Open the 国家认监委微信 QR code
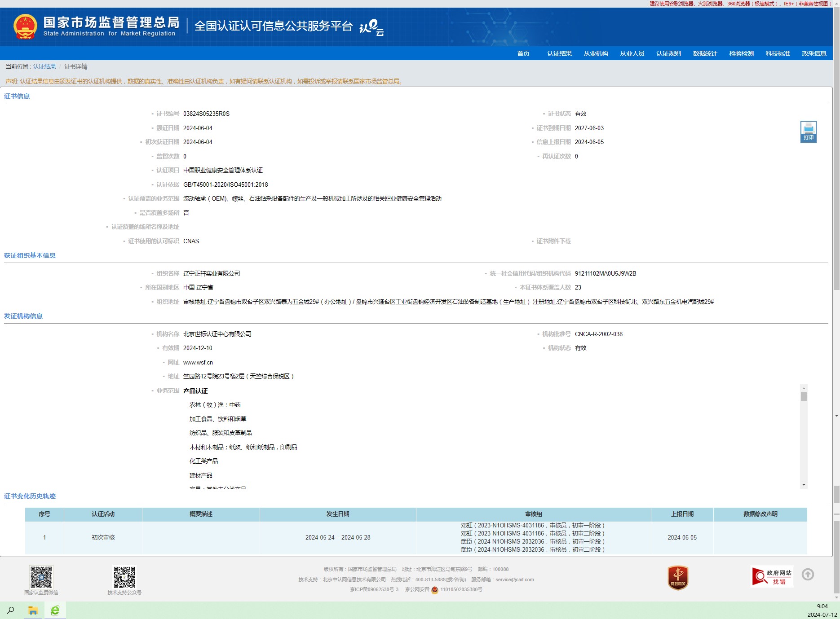This screenshot has height=619, width=840. coord(41,577)
